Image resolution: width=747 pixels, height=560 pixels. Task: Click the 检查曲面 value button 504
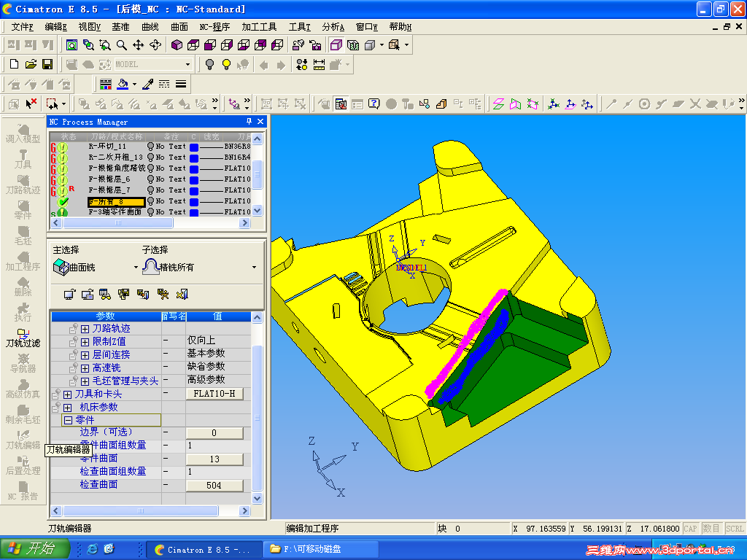[214, 485]
